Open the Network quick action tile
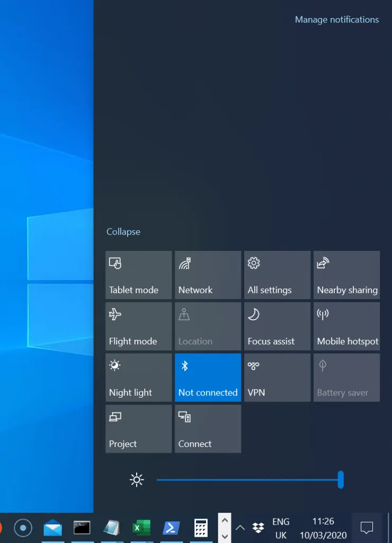 [x=208, y=275]
